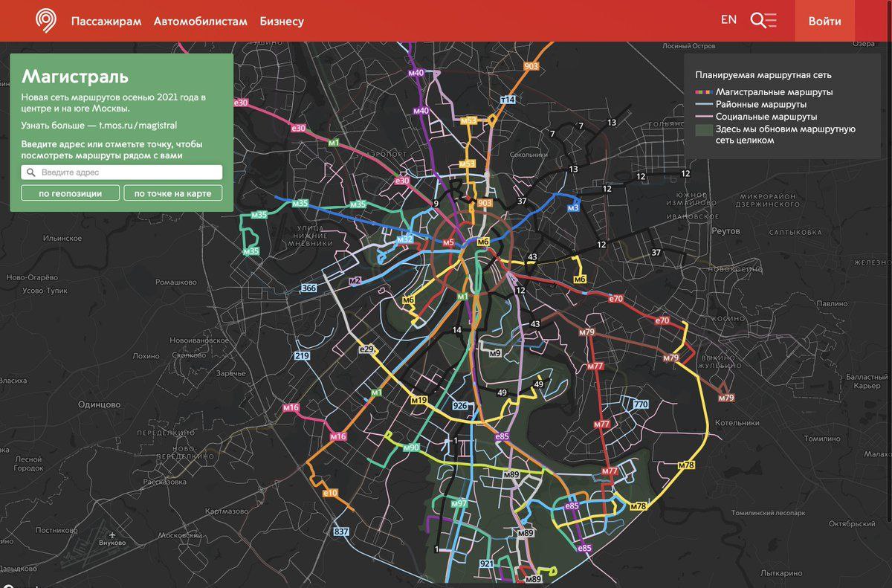Screen dimensions: 892x588
Task: Click the Войти login button
Action: pyautogui.click(x=825, y=21)
